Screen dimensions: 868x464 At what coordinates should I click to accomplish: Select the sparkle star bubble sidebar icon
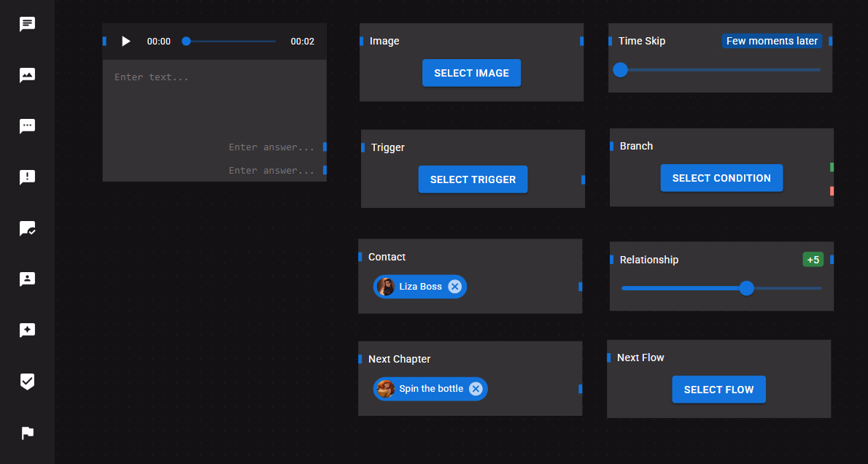click(x=27, y=330)
